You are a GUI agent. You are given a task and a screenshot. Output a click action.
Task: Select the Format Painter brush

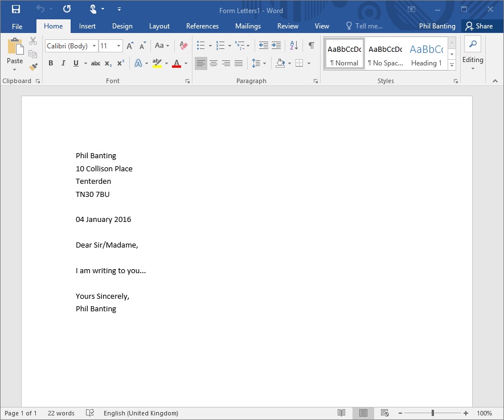coord(33,67)
